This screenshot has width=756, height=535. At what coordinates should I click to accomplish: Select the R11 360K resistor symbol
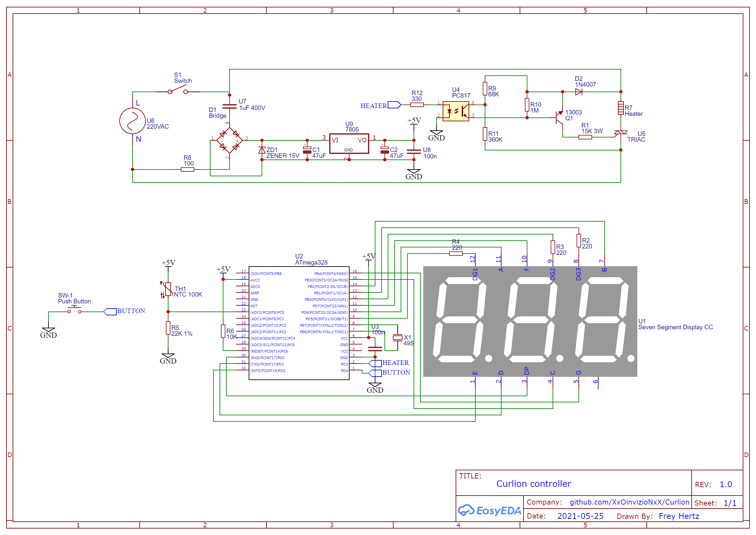pyautogui.click(x=485, y=134)
